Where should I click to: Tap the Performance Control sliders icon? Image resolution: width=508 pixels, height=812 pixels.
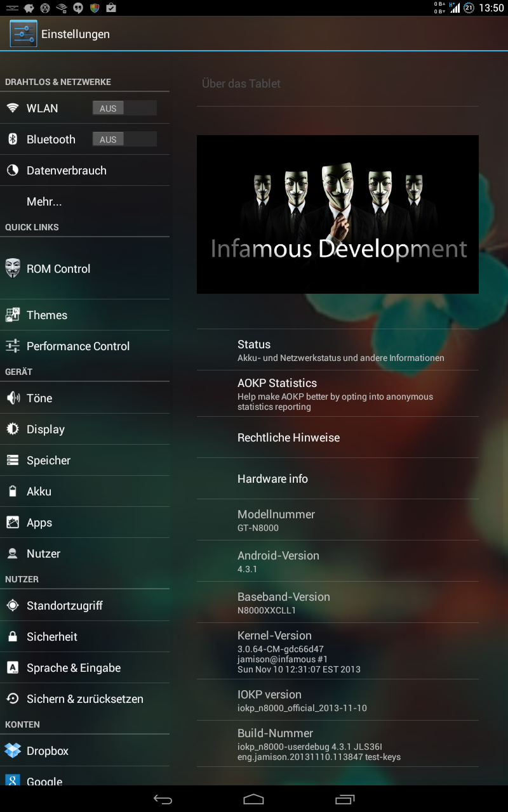click(x=13, y=346)
